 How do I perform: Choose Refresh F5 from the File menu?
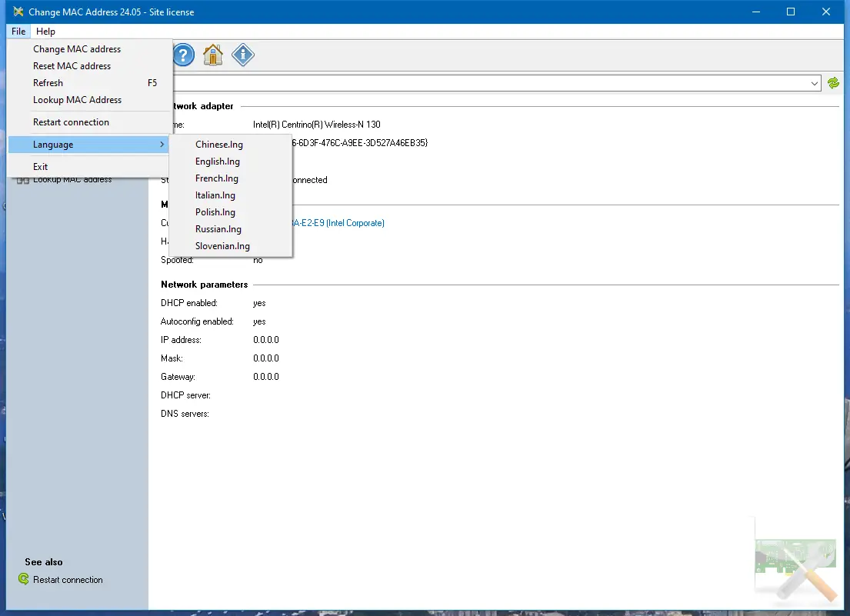click(x=90, y=83)
